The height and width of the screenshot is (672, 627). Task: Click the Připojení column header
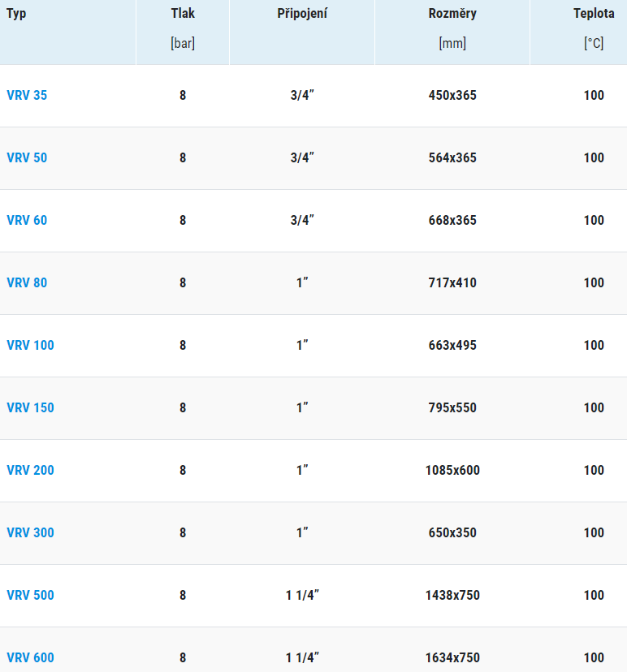(x=302, y=13)
